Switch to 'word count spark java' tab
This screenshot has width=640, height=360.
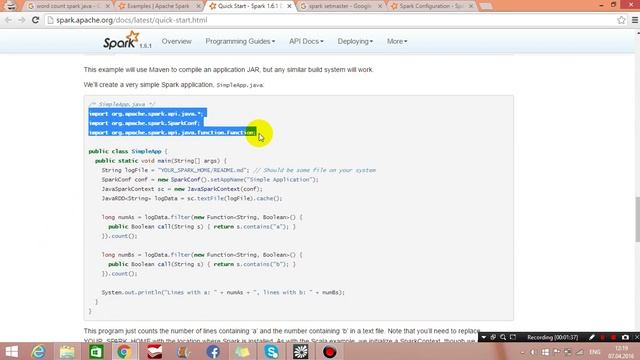pyautogui.click(x=67, y=6)
